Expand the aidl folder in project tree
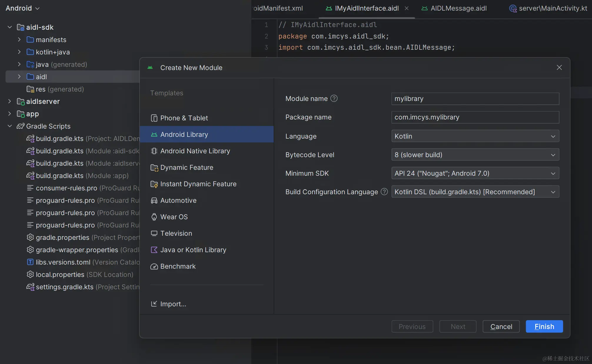The image size is (592, 364). coord(19,77)
